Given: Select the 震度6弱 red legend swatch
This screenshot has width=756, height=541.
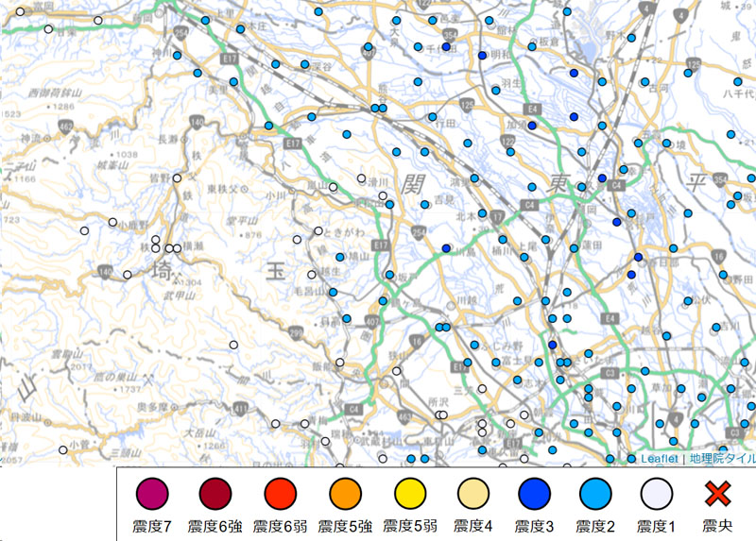Looking at the screenshot, I should [x=280, y=494].
